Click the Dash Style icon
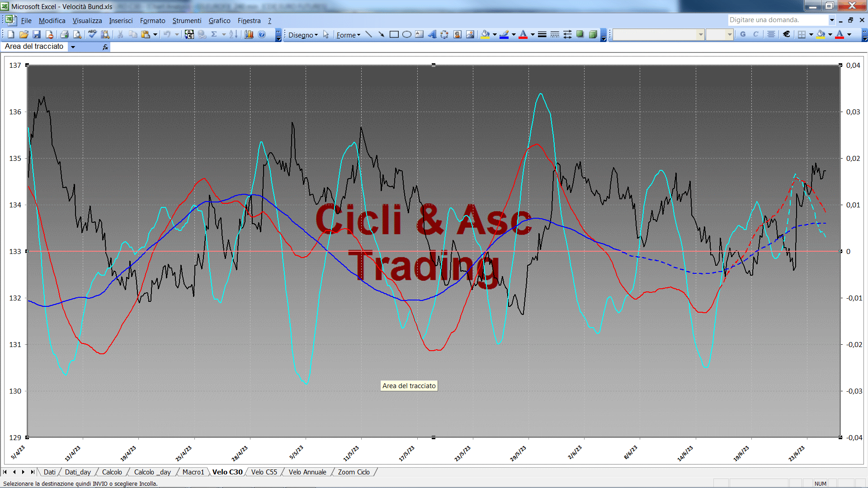 click(x=555, y=34)
